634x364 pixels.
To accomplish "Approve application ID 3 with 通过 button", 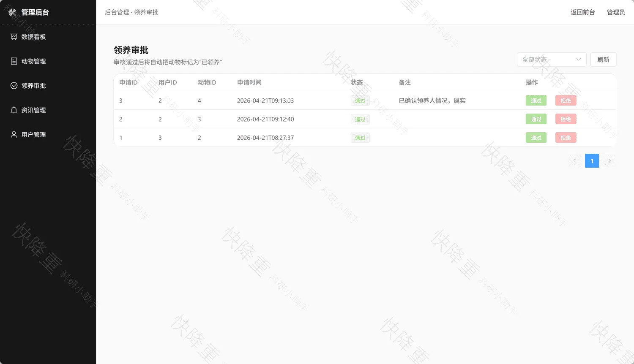I will [536, 101].
